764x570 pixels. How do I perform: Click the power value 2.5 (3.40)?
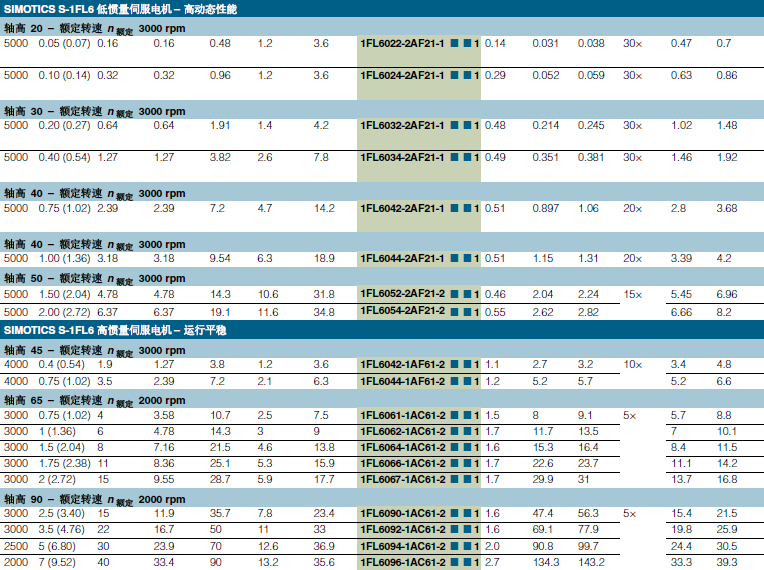click(x=61, y=513)
